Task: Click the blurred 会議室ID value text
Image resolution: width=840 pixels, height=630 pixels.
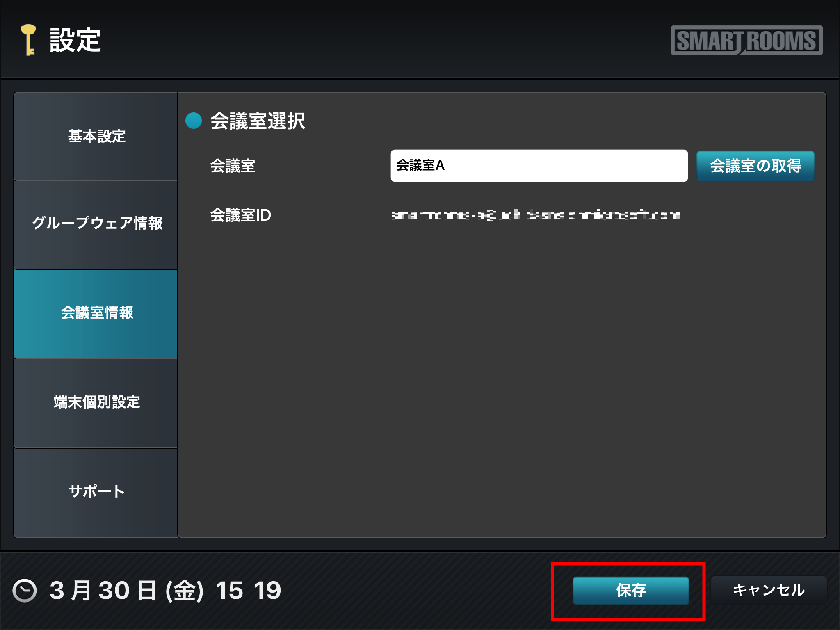Action: pos(536,215)
